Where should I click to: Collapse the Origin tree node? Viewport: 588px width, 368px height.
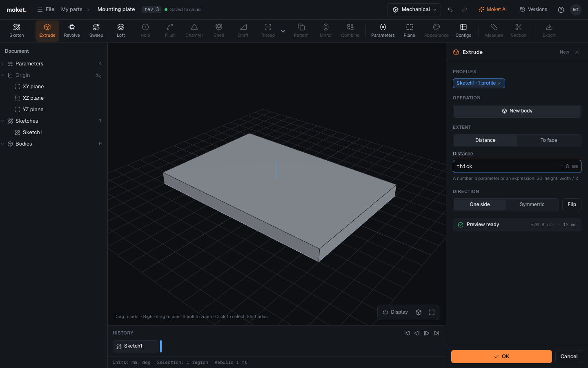tap(3, 75)
